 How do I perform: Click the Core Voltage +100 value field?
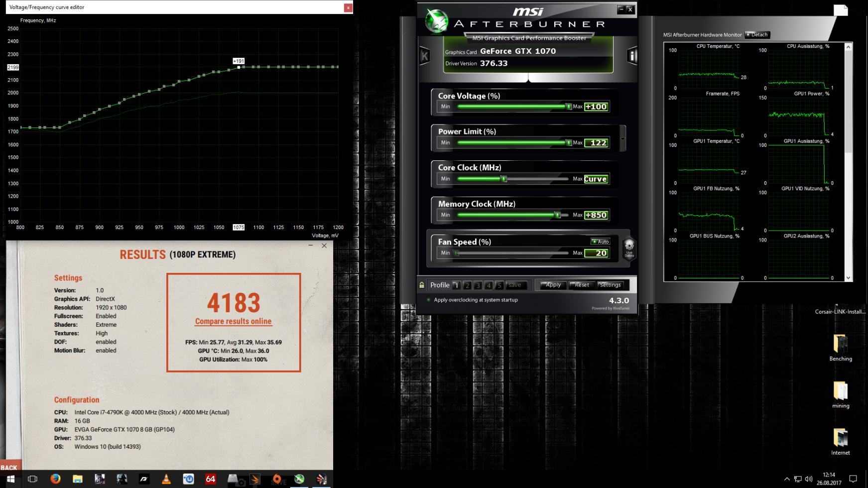coord(596,107)
